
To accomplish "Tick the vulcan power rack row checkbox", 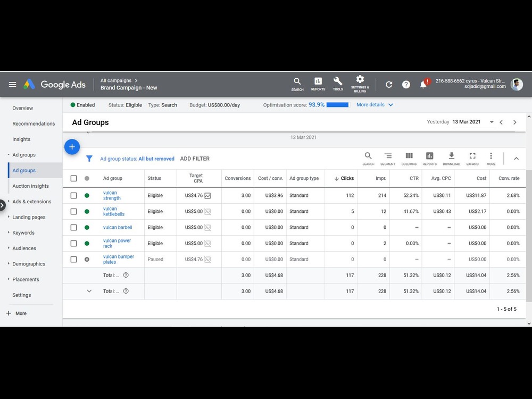I will pos(73,243).
